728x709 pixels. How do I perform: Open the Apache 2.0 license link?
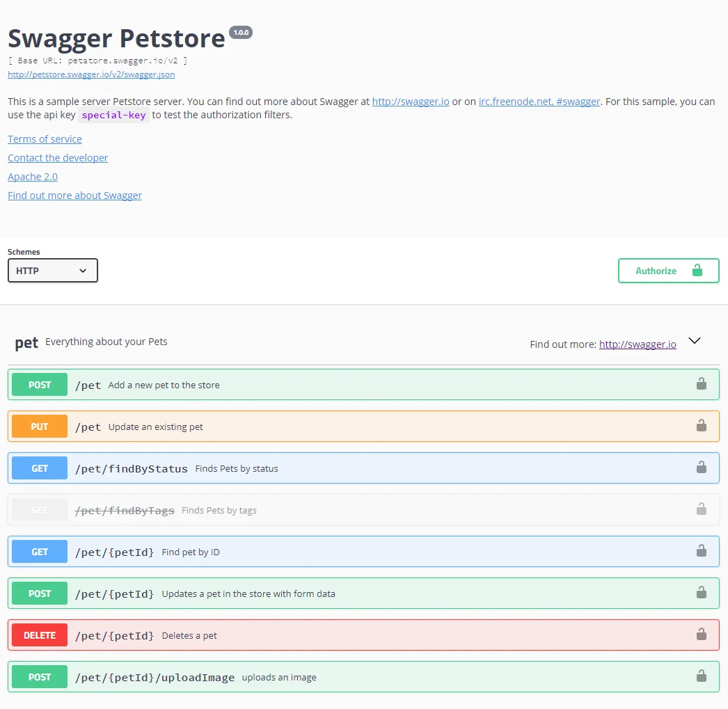pos(33,177)
